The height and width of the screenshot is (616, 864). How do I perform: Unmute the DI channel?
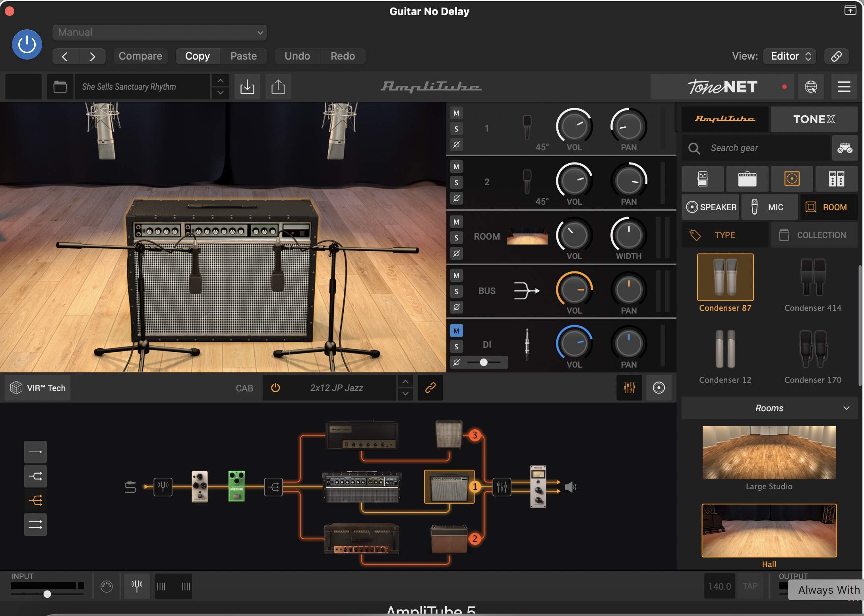click(456, 331)
